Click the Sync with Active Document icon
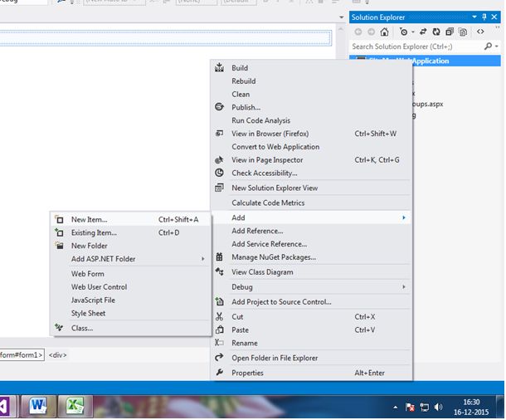This screenshot has width=506, height=420. (423, 32)
